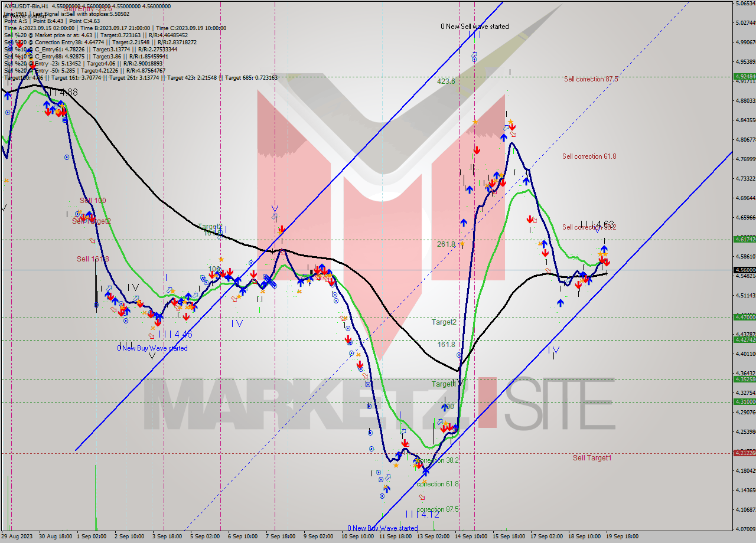Click the green 4.92484 price tag

pyautogui.click(x=745, y=77)
